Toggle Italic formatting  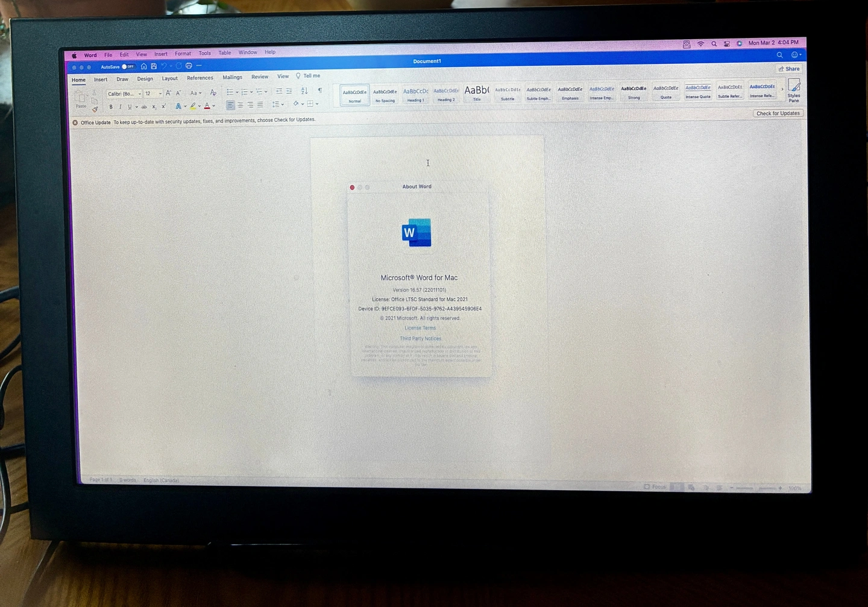(x=120, y=107)
